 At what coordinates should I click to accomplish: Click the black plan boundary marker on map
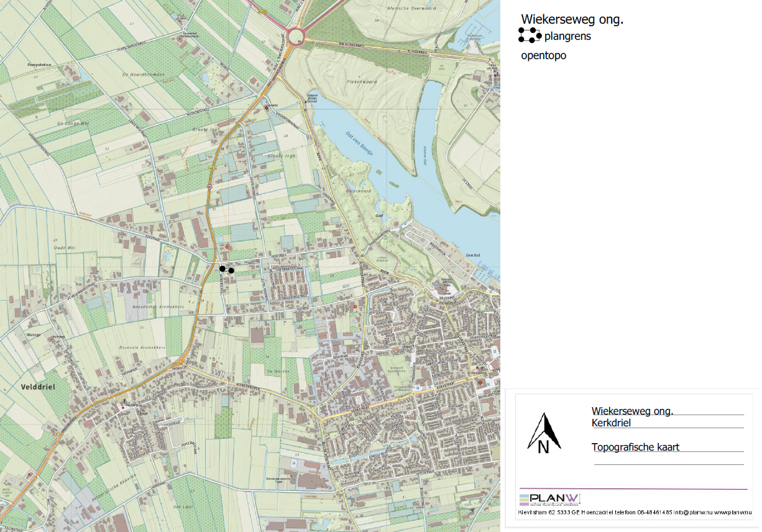[226, 269]
